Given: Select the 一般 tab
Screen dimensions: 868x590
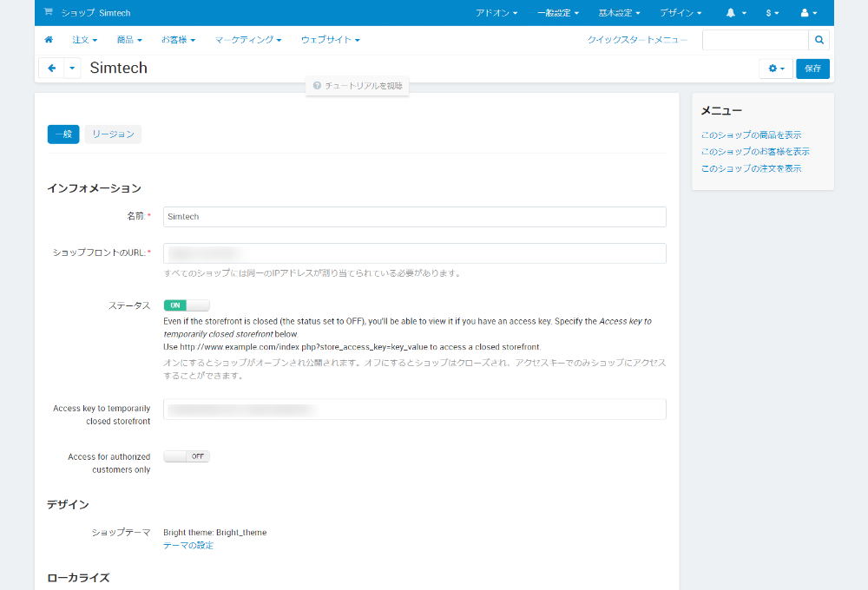Looking at the screenshot, I should pos(63,134).
